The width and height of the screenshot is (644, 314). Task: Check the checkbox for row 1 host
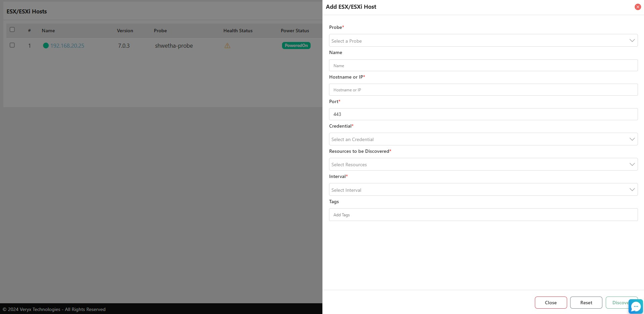[12, 45]
